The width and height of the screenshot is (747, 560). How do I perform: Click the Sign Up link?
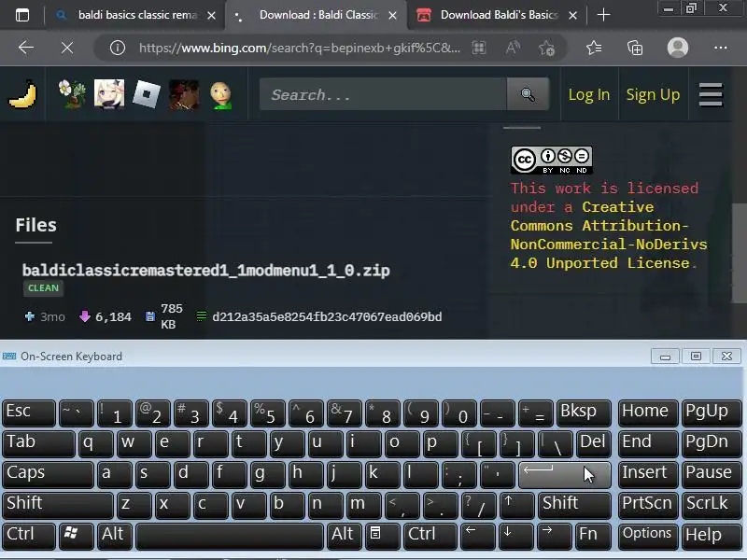(653, 95)
